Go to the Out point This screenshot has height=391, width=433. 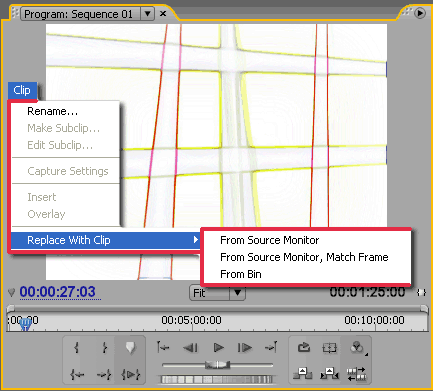click(x=104, y=374)
